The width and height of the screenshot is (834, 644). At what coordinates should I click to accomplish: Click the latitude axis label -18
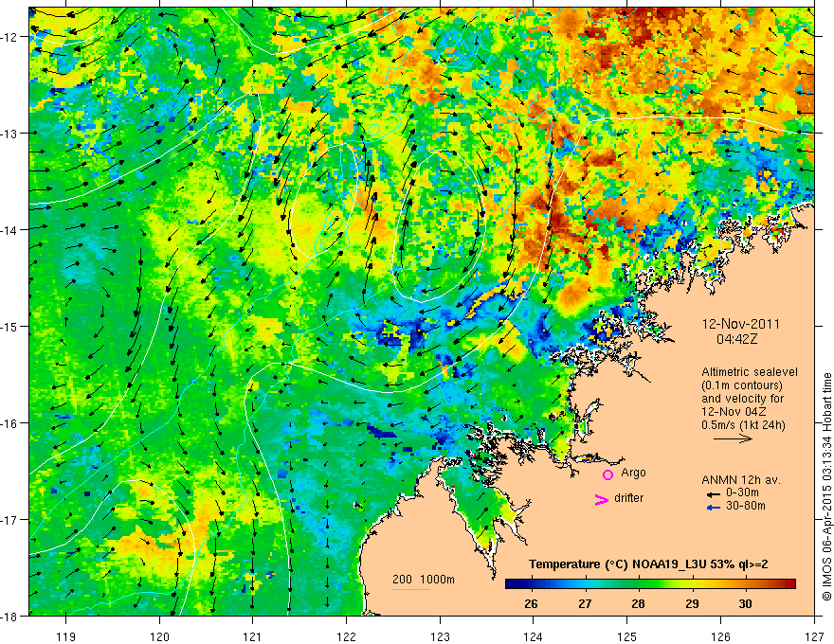point(10,616)
